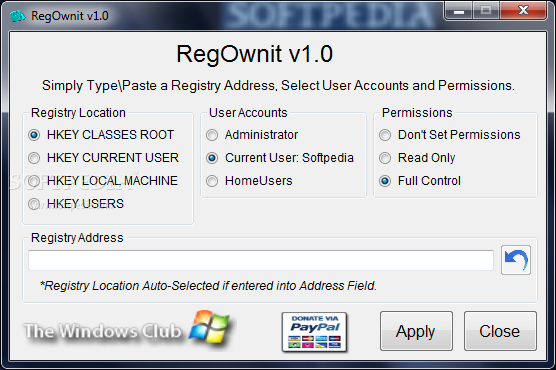The image size is (556, 370).
Task: Open the Donate via PayPal image
Action: click(x=314, y=332)
